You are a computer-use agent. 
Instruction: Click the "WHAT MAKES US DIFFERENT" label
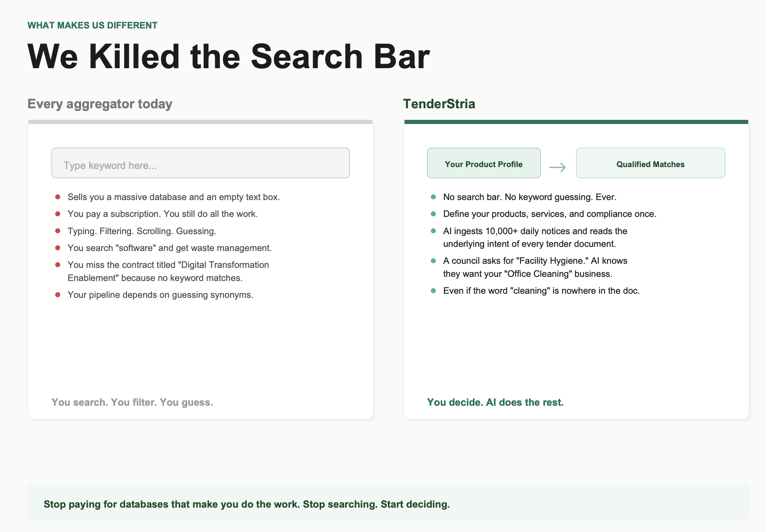coord(92,25)
